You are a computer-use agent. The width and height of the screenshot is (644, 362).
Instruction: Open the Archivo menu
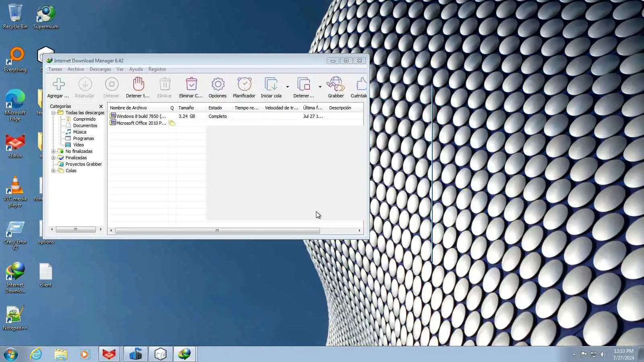[x=76, y=69]
